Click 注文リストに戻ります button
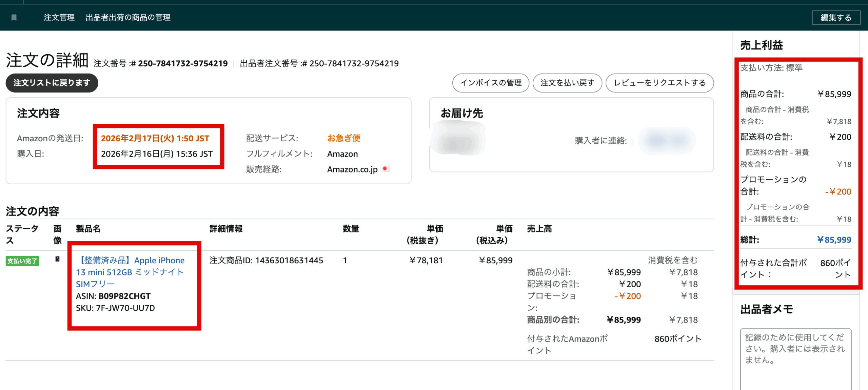The height and width of the screenshot is (390, 868). pos(52,83)
